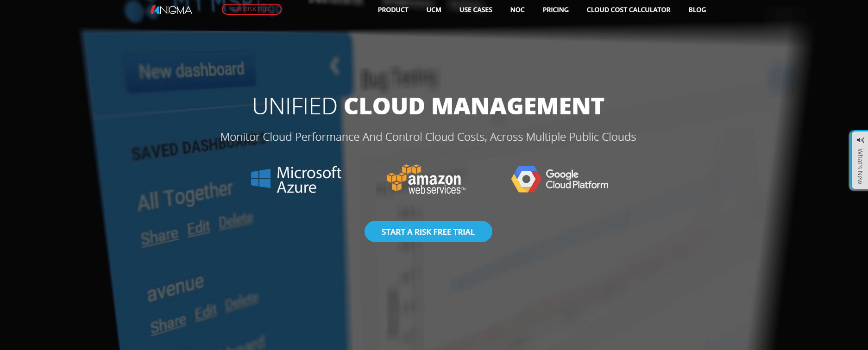
Task: Open the UCM menu item
Action: coord(434,10)
